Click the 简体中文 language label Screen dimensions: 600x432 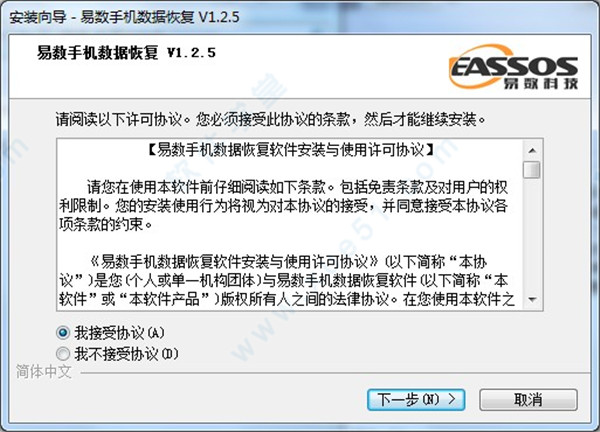(44, 371)
